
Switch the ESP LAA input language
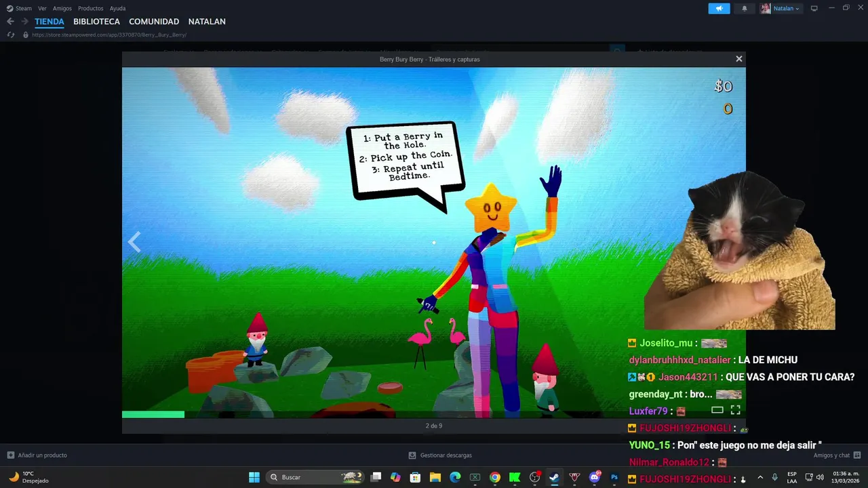coord(792,477)
